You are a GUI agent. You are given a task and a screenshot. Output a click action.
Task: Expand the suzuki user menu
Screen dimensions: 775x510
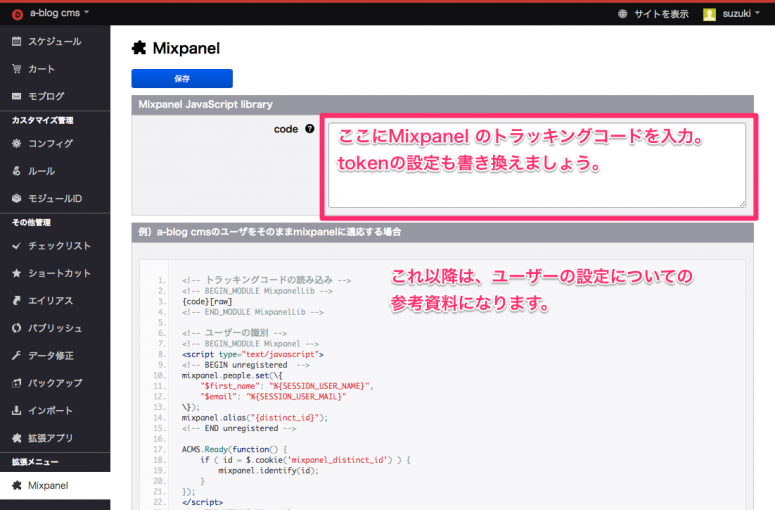pos(741,14)
